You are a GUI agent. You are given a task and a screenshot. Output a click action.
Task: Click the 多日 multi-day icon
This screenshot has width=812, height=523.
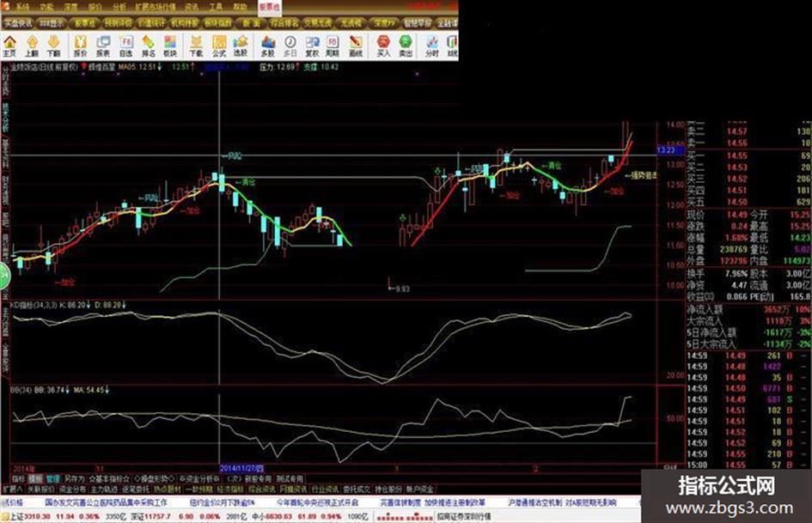pos(290,46)
